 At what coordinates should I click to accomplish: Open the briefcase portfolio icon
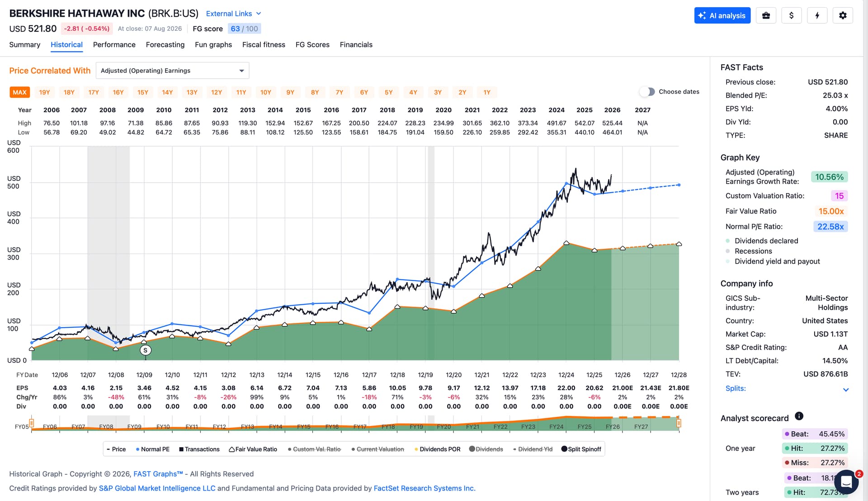pyautogui.click(x=766, y=15)
